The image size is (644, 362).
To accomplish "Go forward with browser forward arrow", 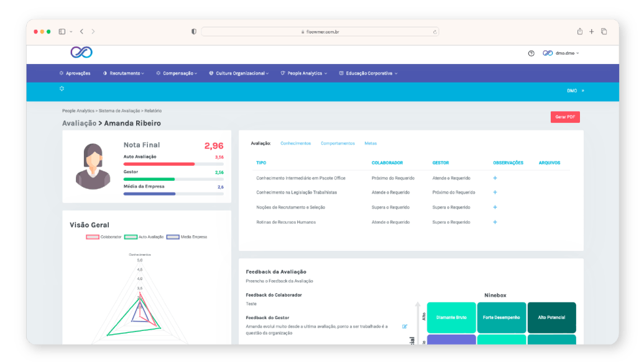I will (93, 32).
